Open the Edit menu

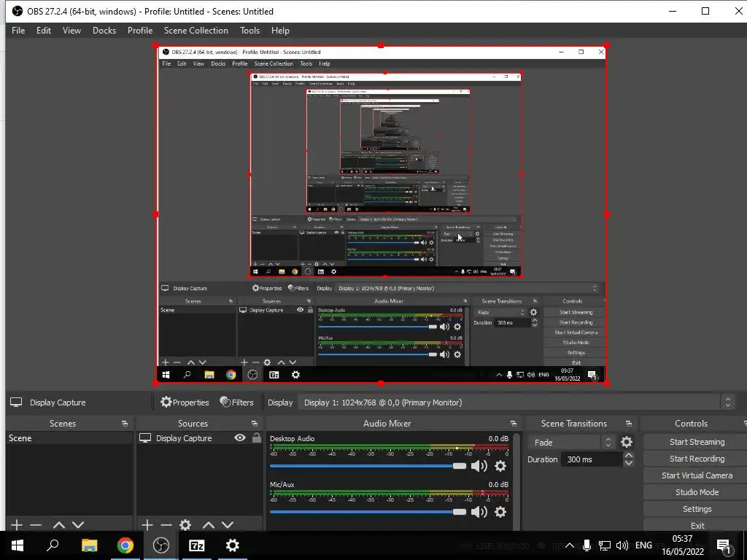pos(43,31)
